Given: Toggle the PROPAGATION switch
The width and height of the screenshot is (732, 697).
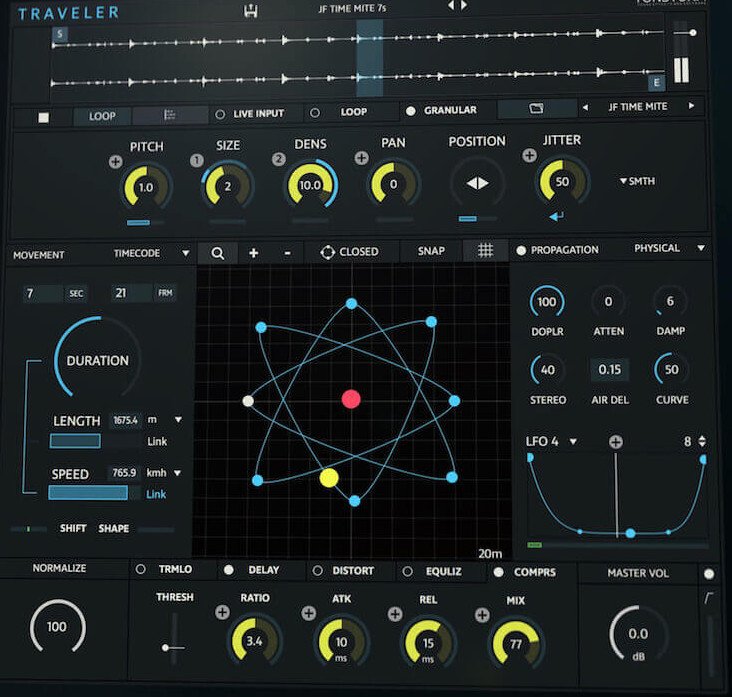Looking at the screenshot, I should tap(521, 251).
